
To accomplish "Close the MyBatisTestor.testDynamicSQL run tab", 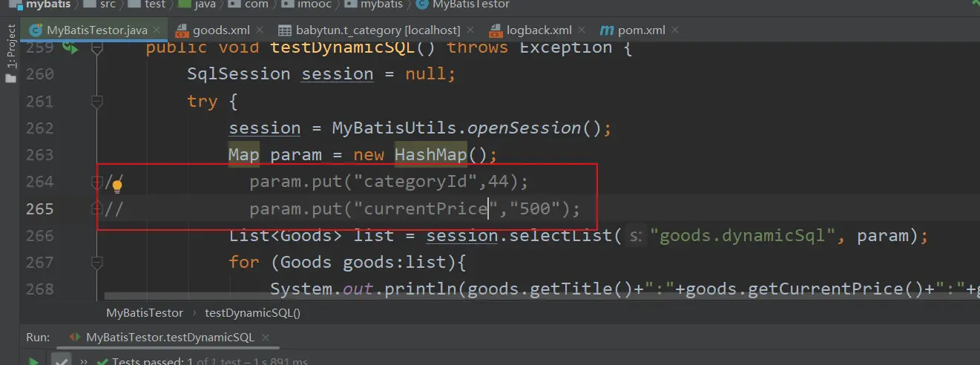I will point(265,338).
